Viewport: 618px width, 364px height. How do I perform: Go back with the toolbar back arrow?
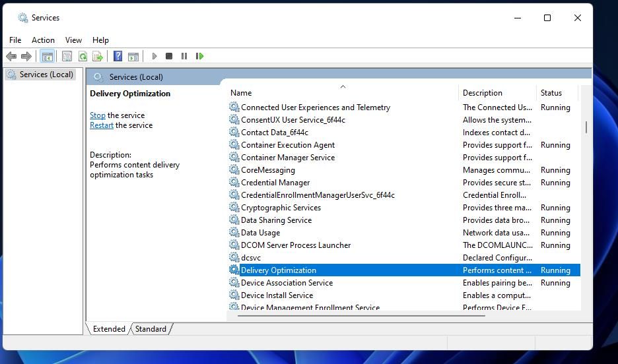(11, 56)
